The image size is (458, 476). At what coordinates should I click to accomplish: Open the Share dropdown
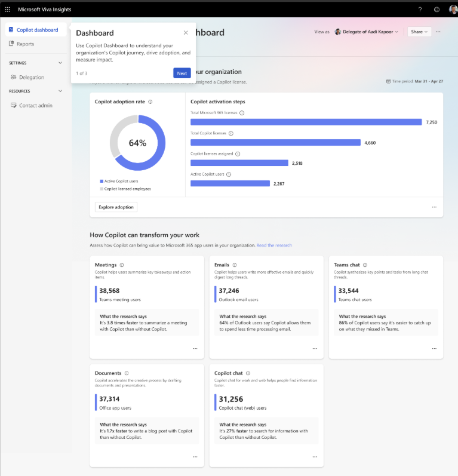coord(419,32)
